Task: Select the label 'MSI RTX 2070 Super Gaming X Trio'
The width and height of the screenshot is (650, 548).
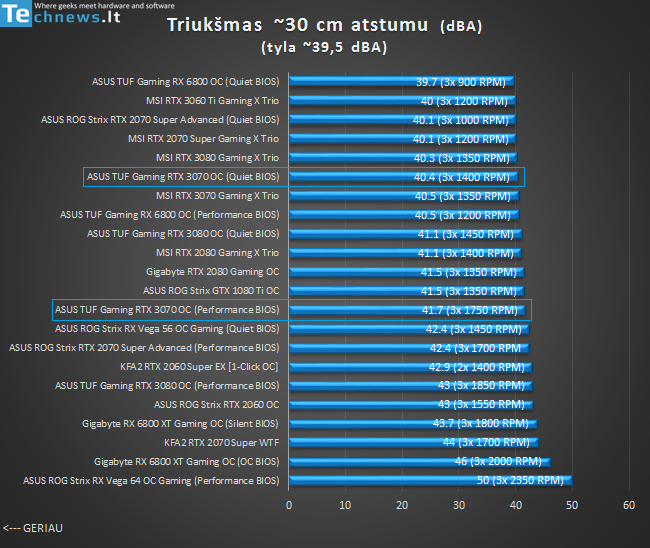Action: tap(203, 139)
